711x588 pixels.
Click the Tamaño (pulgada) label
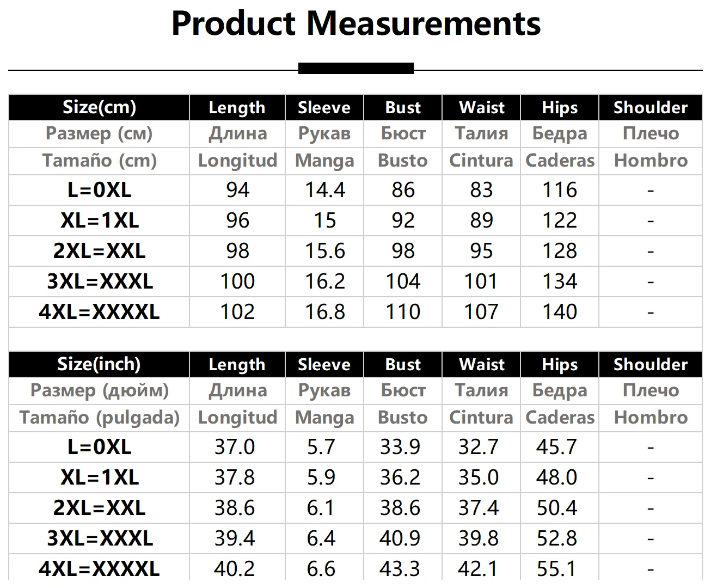click(99, 418)
